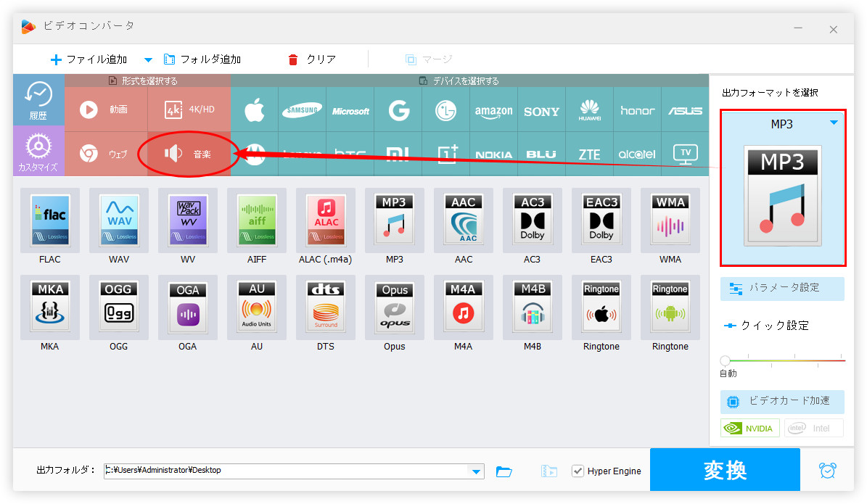Pick the AAC format icon

[464, 220]
